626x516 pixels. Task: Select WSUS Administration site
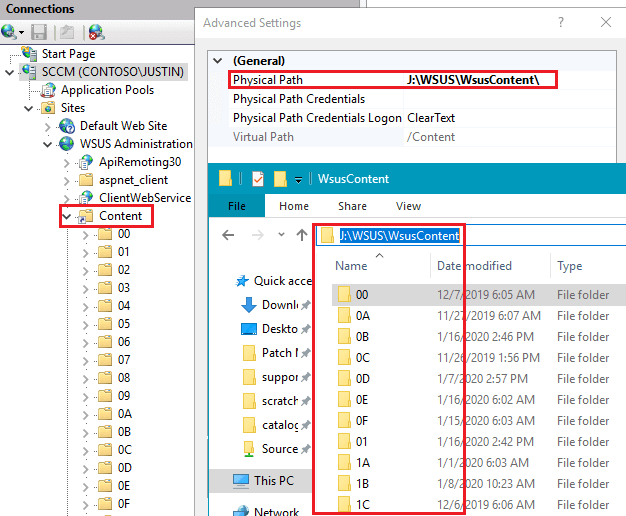[136, 144]
